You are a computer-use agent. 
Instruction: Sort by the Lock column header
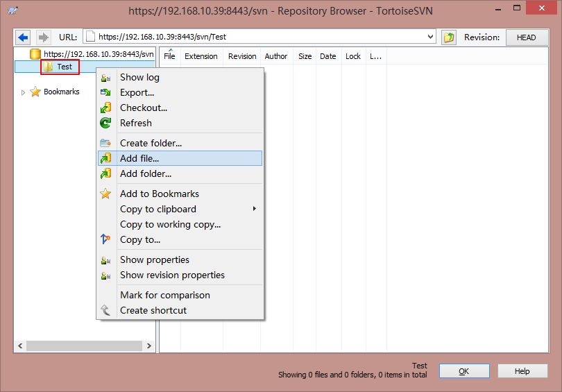353,56
